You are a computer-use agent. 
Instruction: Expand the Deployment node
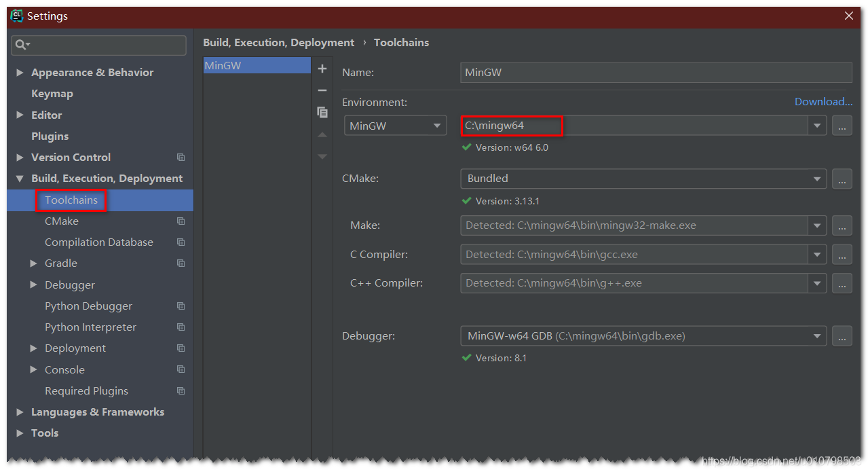tap(33, 348)
